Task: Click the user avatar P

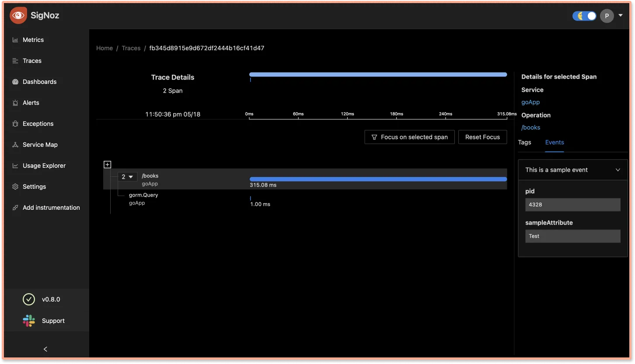Action: click(607, 16)
